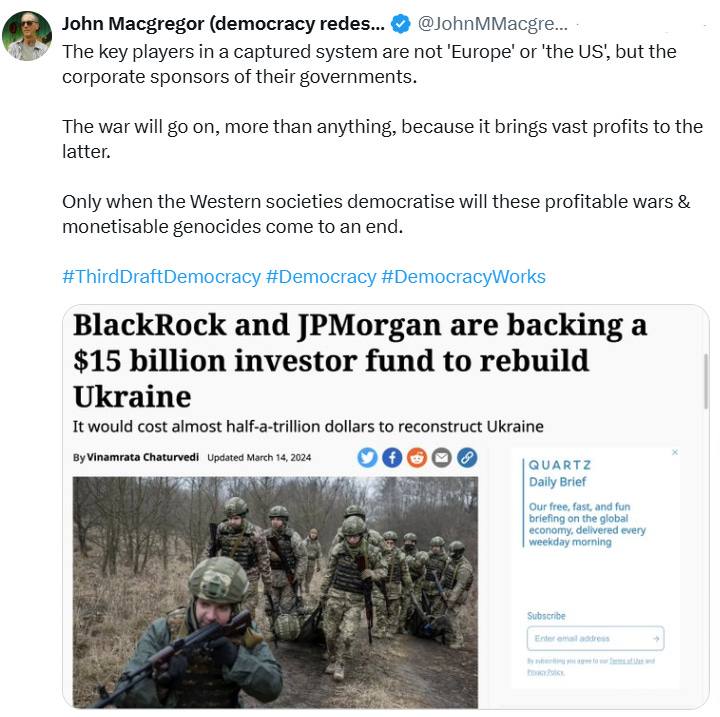This screenshot has width=720, height=717.
Task: Copy article link with chain icon
Action: click(x=467, y=457)
